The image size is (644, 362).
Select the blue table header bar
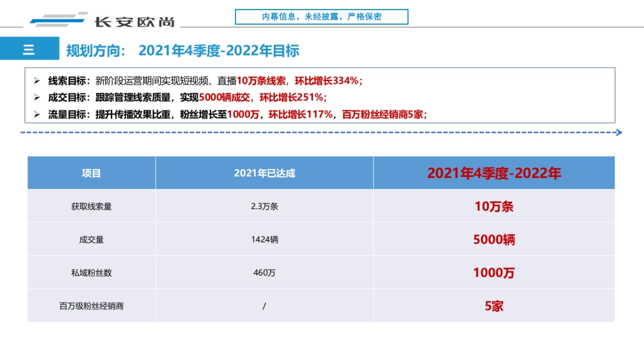pos(322,173)
